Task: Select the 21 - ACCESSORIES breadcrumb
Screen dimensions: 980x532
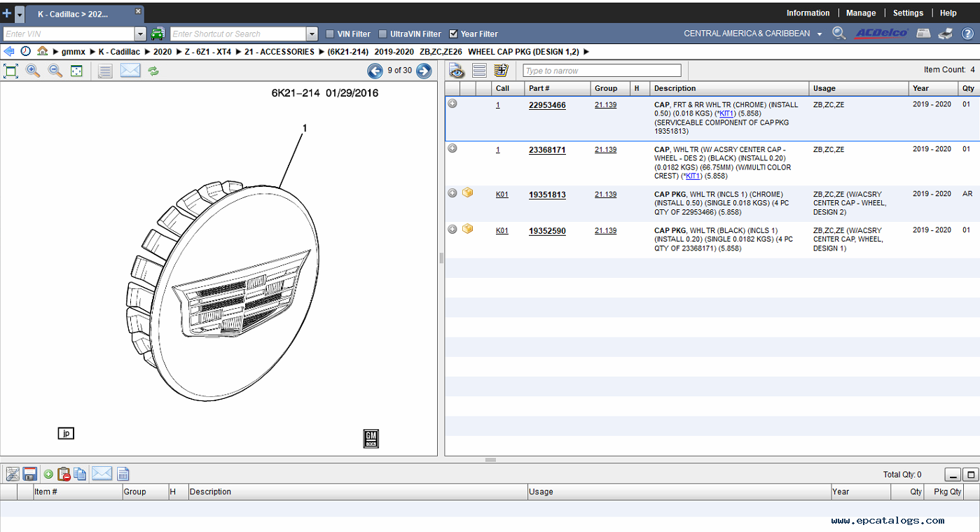Action: pos(279,51)
